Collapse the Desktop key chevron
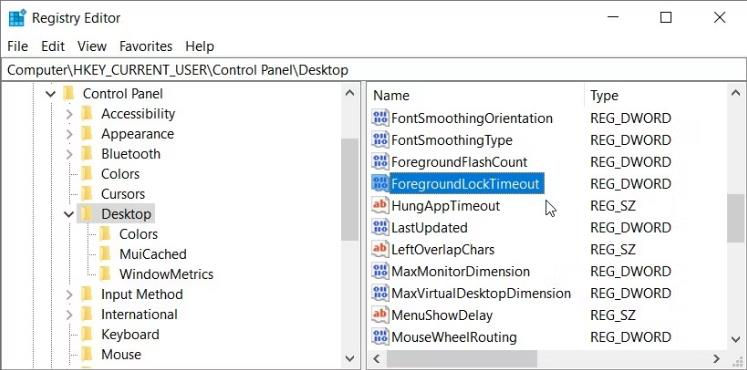747x370 pixels. pyautogui.click(x=69, y=214)
